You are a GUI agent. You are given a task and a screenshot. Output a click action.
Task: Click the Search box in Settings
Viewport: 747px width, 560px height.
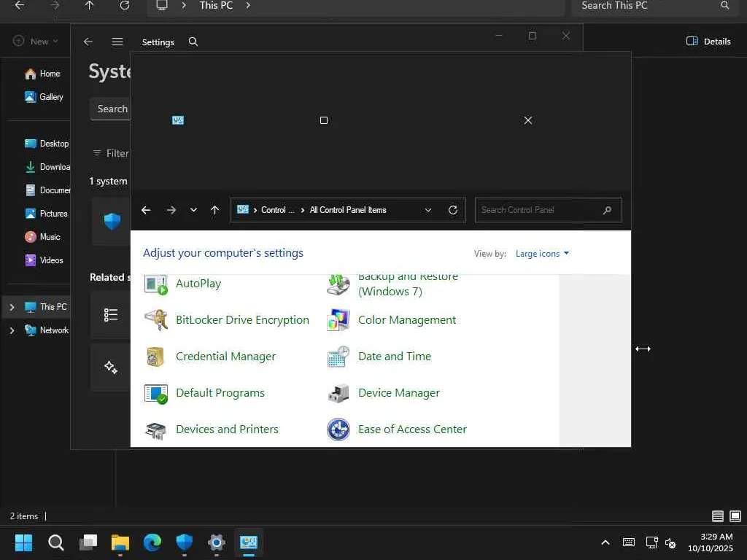coord(110,109)
